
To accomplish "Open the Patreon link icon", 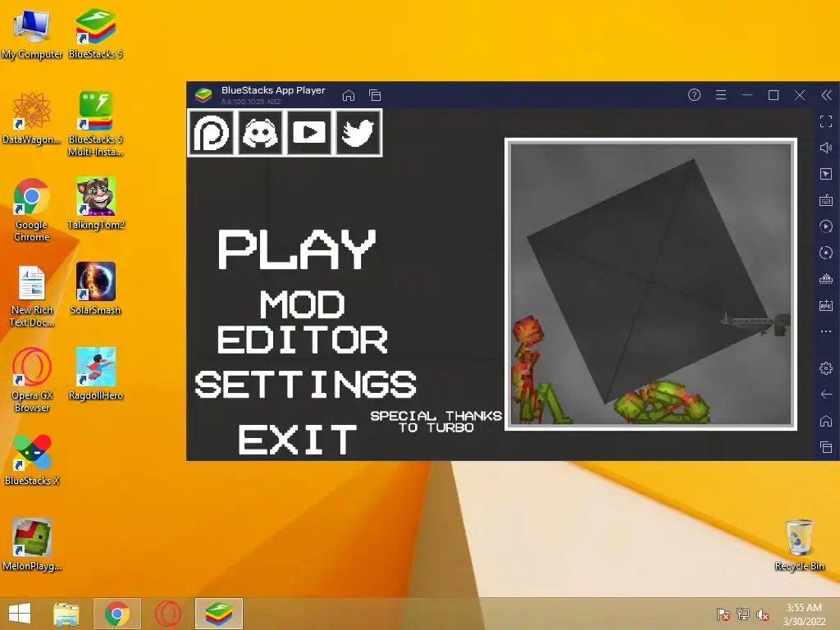I will click(211, 132).
